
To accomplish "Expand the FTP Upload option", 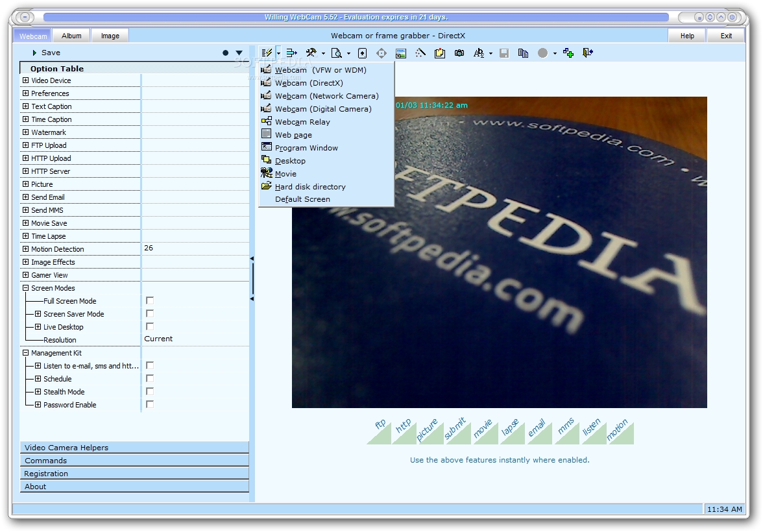I will tap(26, 145).
